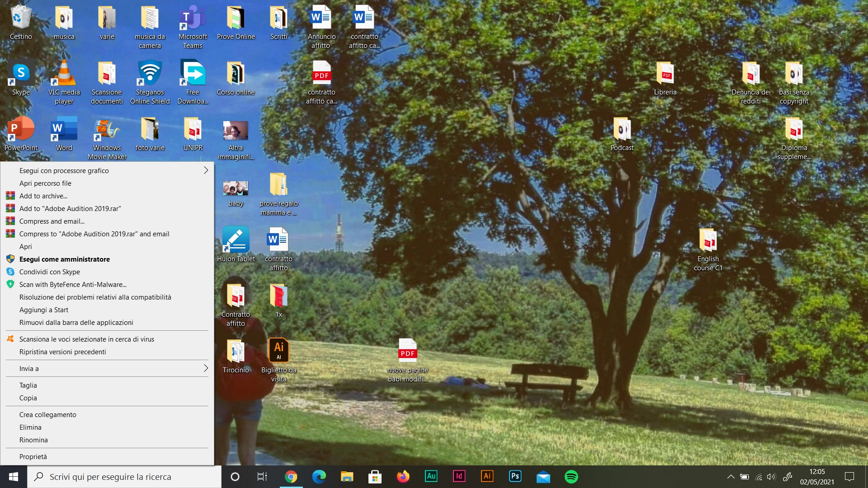Viewport: 868px width, 488px height.
Task: Select 'Apri percorso file' menu entry
Action: [45, 183]
